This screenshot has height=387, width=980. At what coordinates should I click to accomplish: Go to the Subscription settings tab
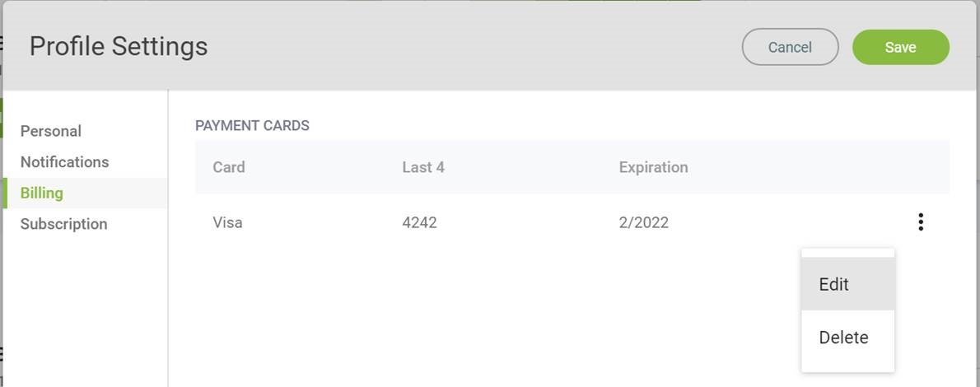coord(63,224)
